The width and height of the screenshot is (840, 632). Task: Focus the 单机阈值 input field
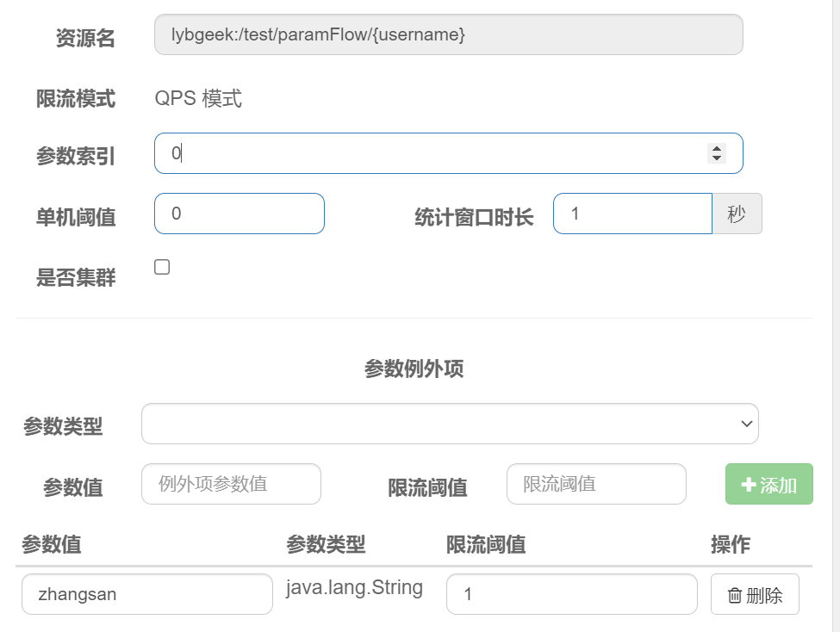tap(239, 214)
